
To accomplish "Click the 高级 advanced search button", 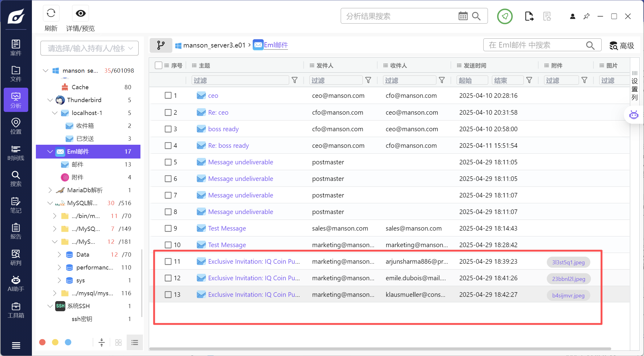I will [x=622, y=46].
